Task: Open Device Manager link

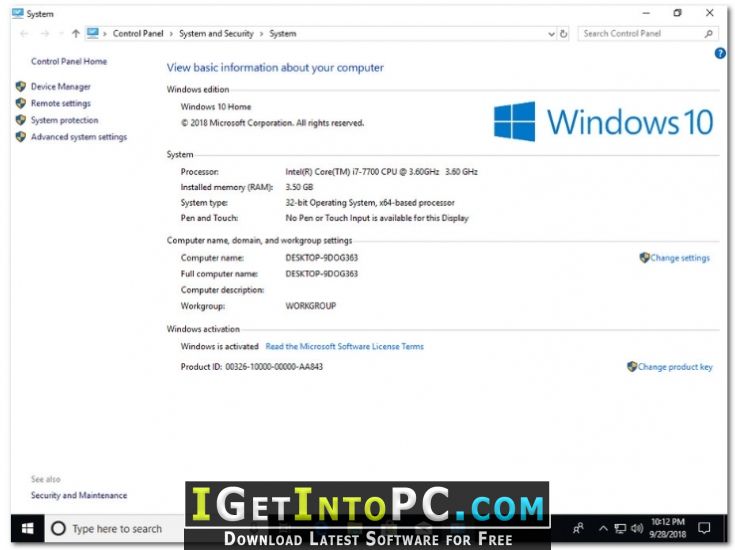Action: (60, 87)
